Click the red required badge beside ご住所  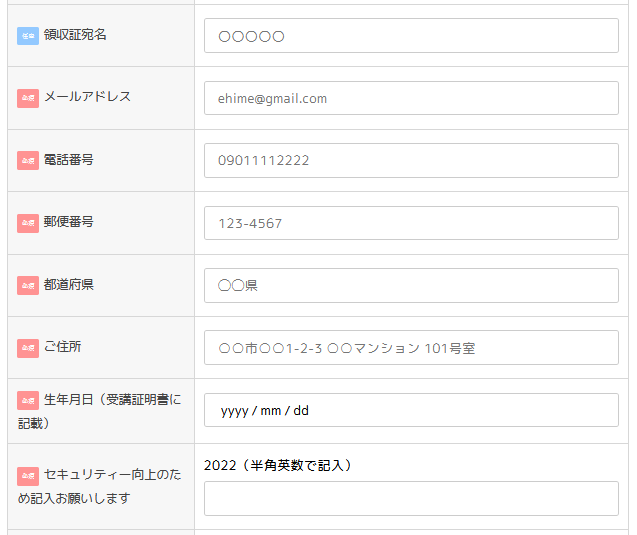click(28, 349)
